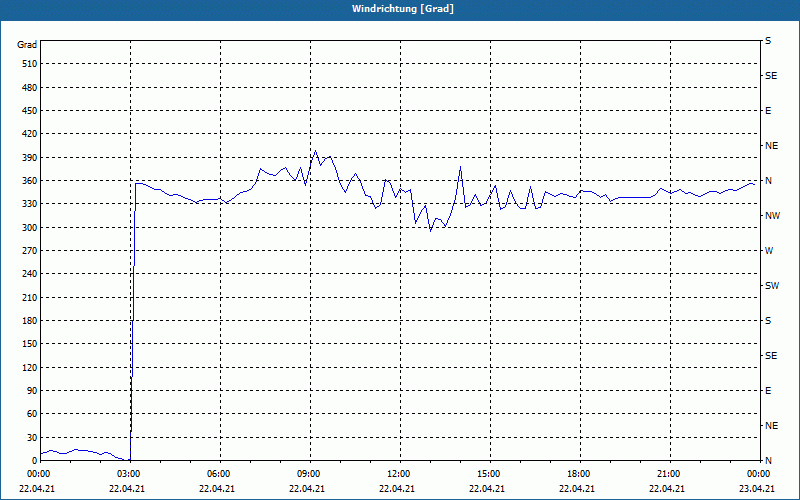
Task: Click the chart title "Windrichtung [Grad]"
Action: 403,9
